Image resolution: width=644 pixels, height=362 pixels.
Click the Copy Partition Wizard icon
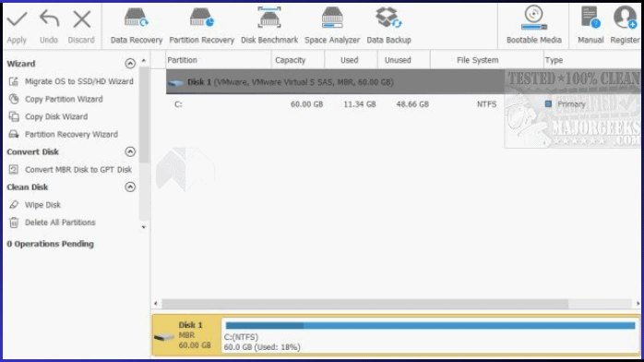click(x=14, y=99)
